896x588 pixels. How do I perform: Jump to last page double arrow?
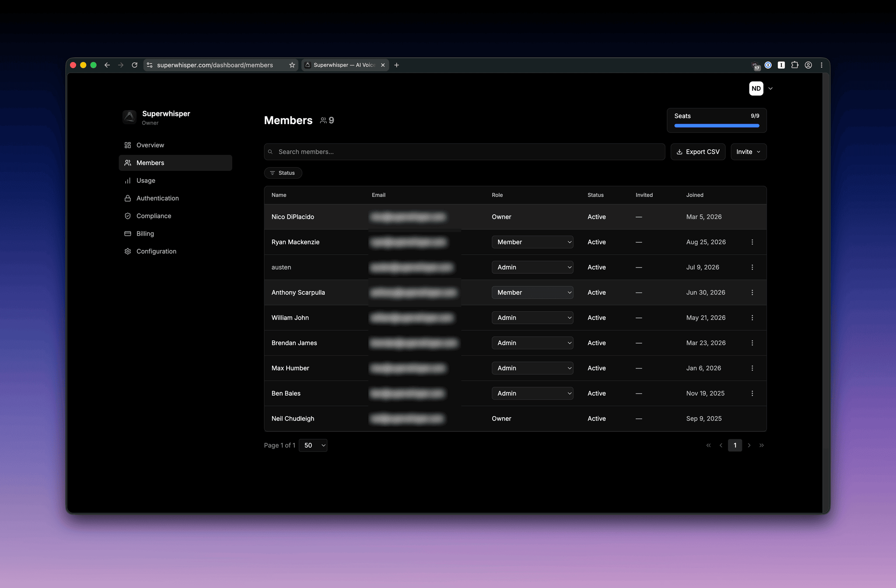pos(762,445)
